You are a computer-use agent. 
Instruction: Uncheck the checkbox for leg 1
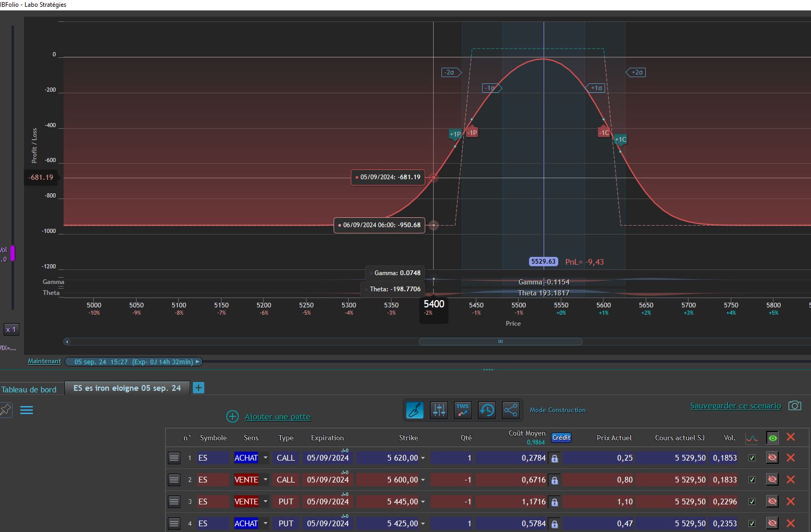(x=752, y=458)
